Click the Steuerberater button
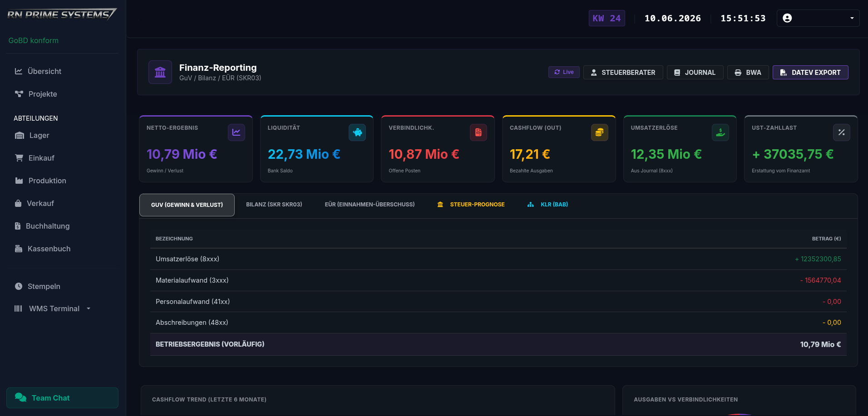 (x=623, y=73)
